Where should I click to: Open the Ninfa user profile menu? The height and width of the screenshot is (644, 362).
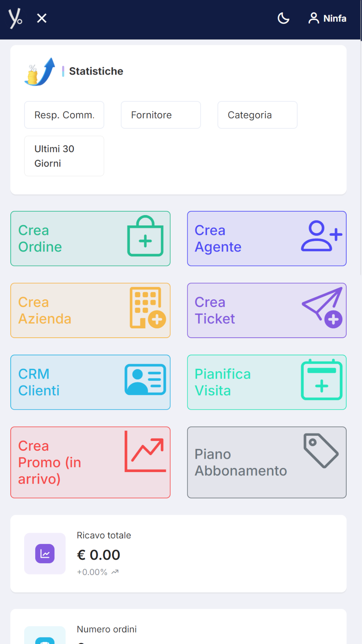tap(327, 19)
